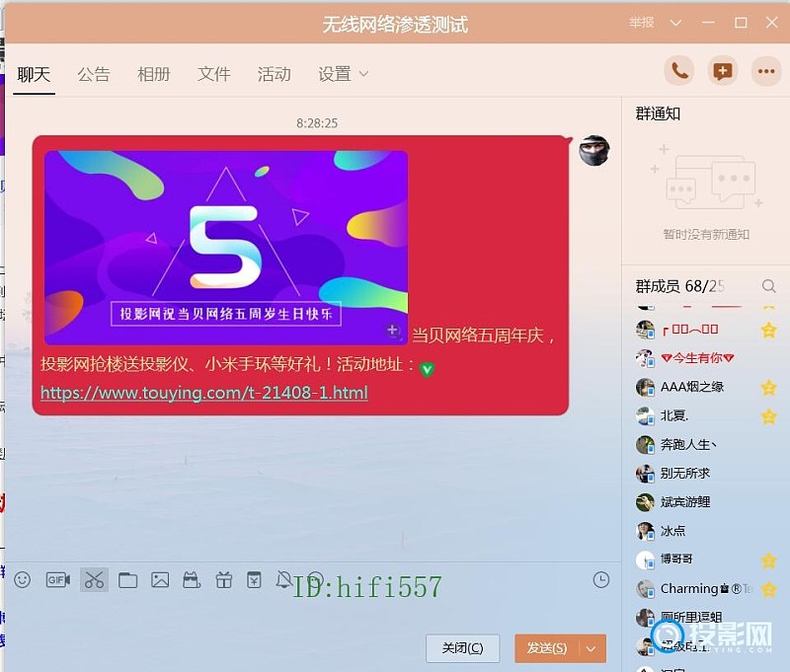The height and width of the screenshot is (672, 790).
Task: Click the 关闭(C) button
Action: (x=462, y=648)
